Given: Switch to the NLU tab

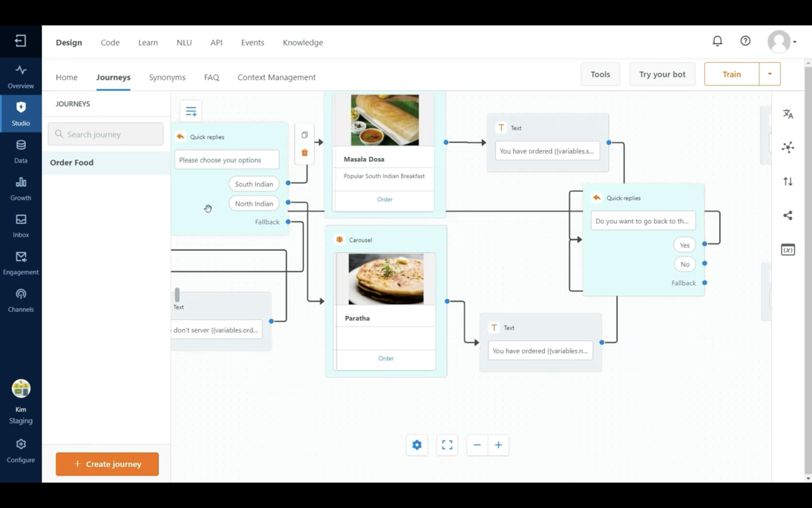Looking at the screenshot, I should [x=184, y=43].
